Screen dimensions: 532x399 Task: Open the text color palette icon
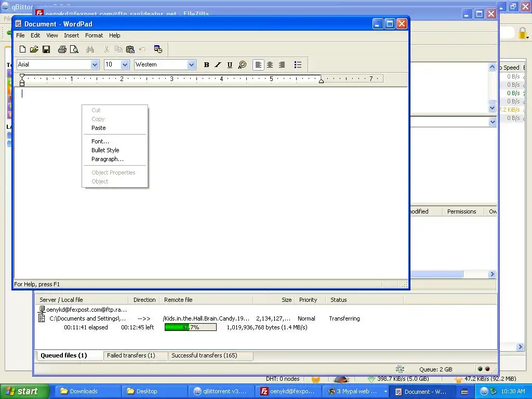[242, 65]
